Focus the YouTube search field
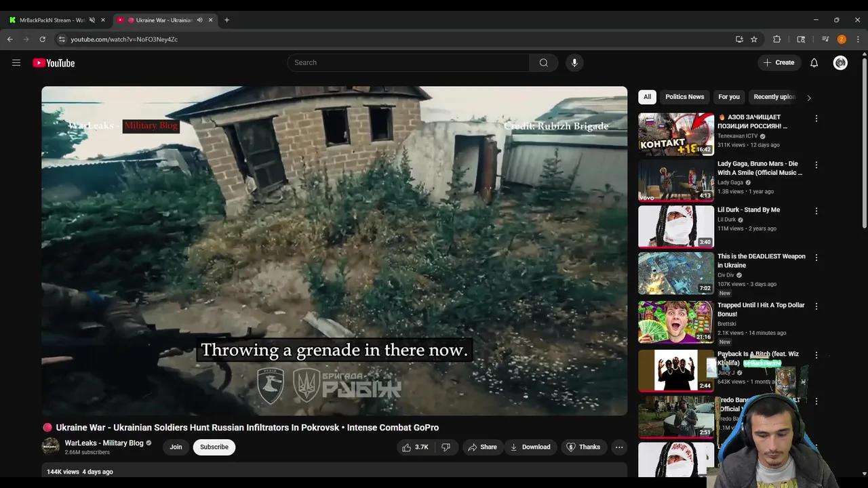The width and height of the screenshot is (868, 488). click(408, 63)
